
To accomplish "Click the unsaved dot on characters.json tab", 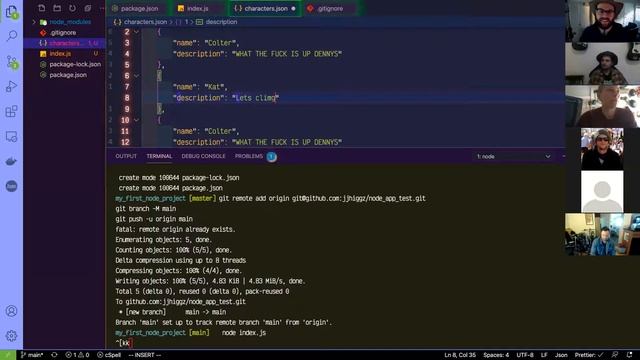I will (x=293, y=8).
